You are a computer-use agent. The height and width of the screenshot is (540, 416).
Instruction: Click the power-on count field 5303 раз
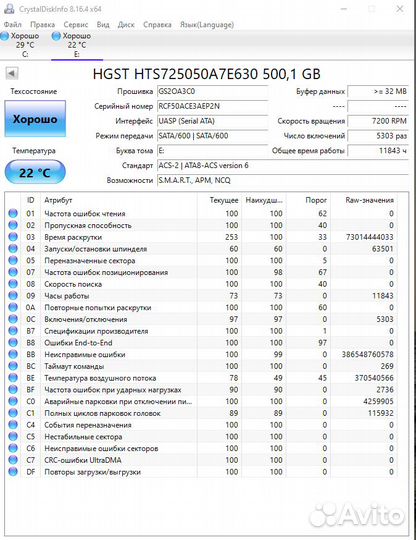(378, 136)
